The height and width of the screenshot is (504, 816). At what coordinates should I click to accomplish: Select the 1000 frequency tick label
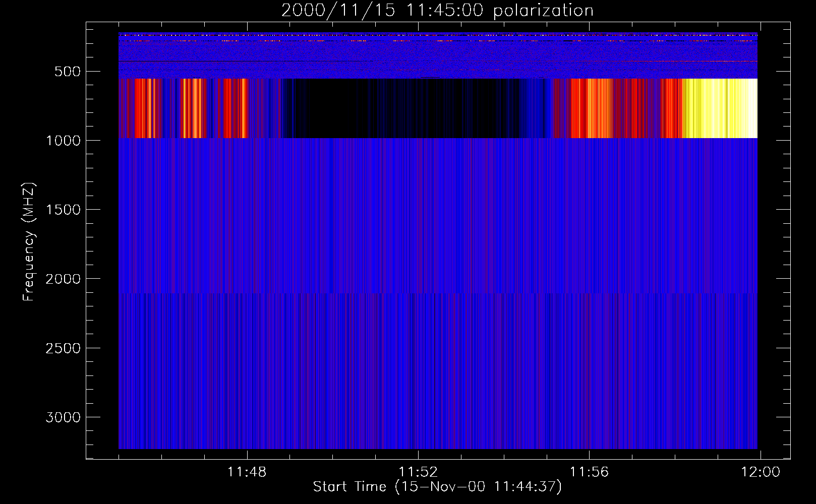[63, 141]
